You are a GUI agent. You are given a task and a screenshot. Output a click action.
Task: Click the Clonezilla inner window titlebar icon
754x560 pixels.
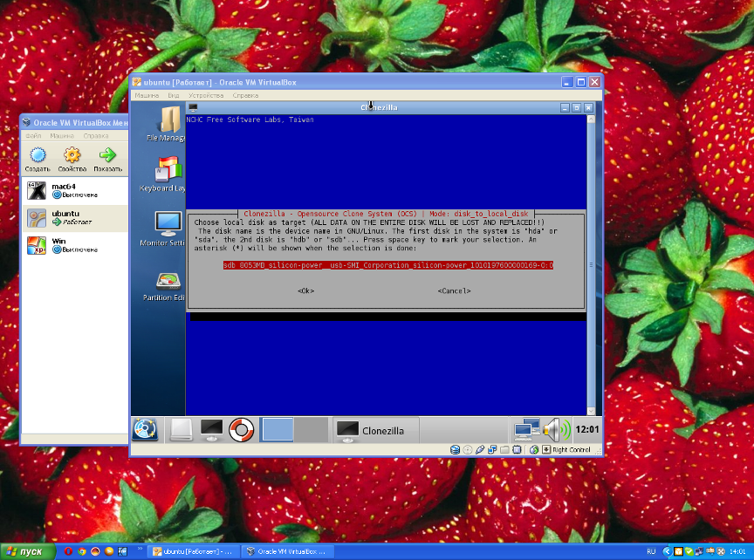pos(193,107)
